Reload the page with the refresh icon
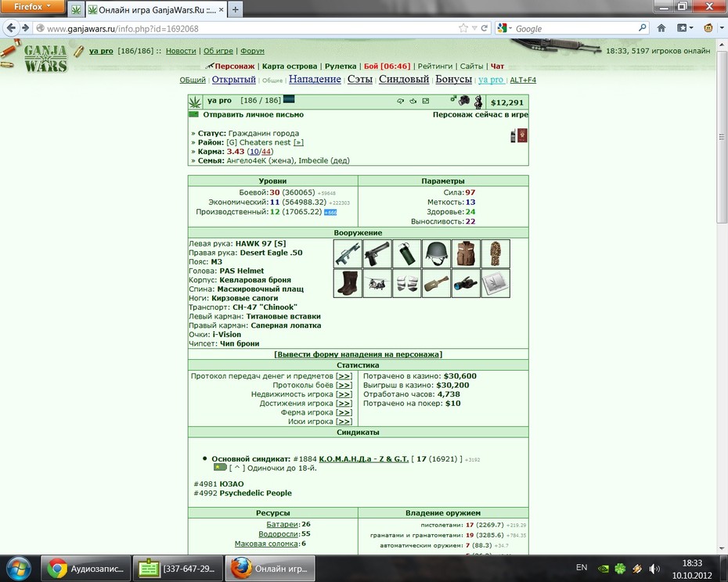The image size is (728, 582). [485, 28]
